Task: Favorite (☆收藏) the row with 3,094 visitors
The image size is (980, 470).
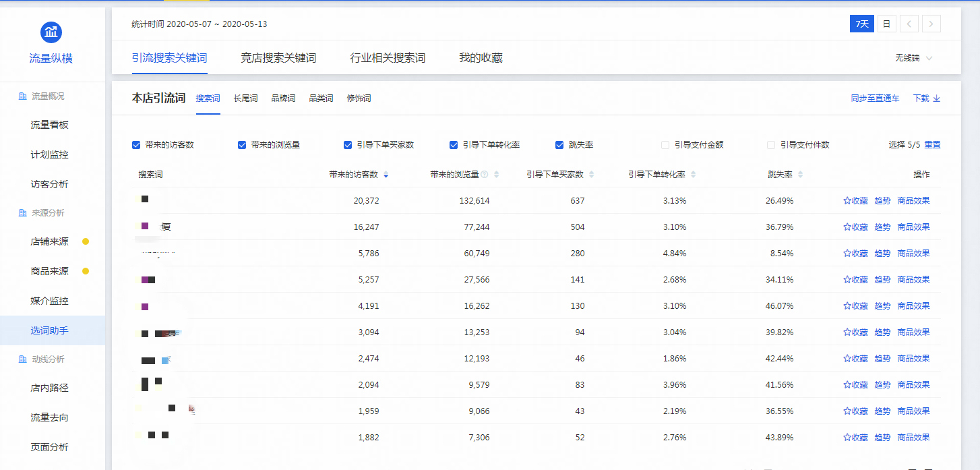Action: click(x=855, y=332)
